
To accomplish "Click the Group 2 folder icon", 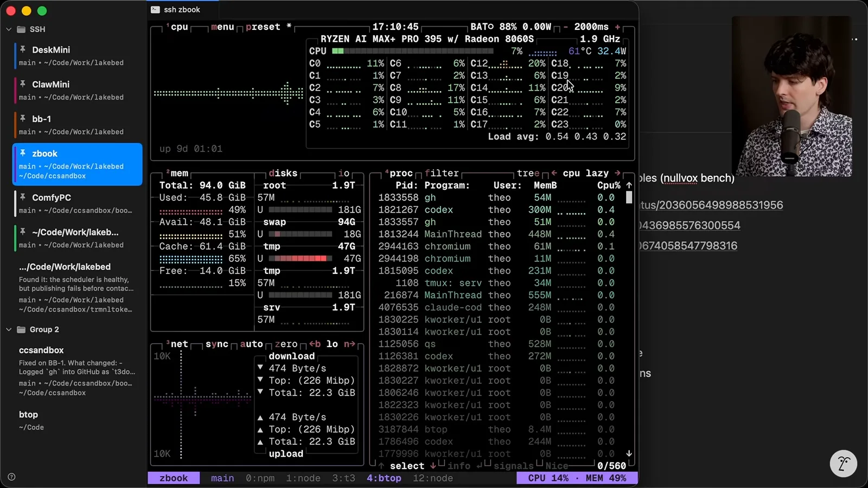I will tap(21, 330).
